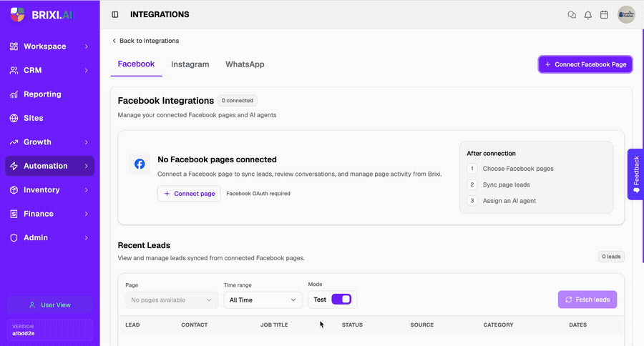This screenshot has width=644, height=346.
Task: Click the CRM people icon
Action: coord(14,70)
